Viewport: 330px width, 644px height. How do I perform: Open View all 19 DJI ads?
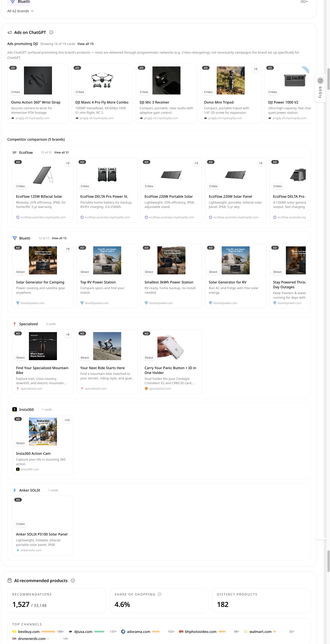click(86, 44)
